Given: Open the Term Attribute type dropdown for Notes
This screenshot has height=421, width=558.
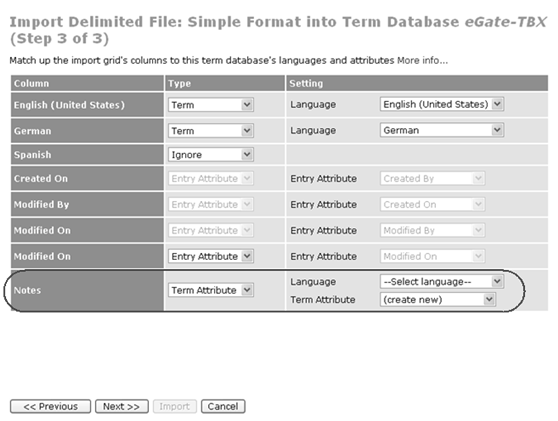Looking at the screenshot, I should [x=211, y=290].
